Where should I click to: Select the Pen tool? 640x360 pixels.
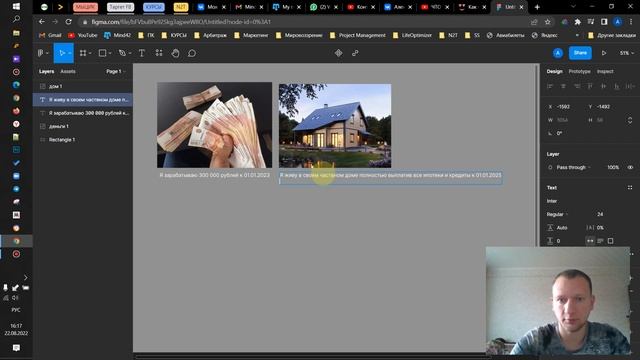coord(122,53)
